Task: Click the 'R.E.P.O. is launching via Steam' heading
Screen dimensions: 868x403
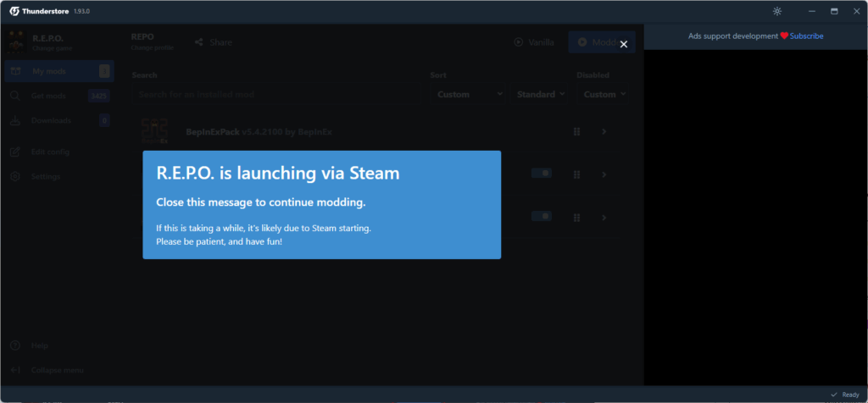Action: tap(278, 173)
